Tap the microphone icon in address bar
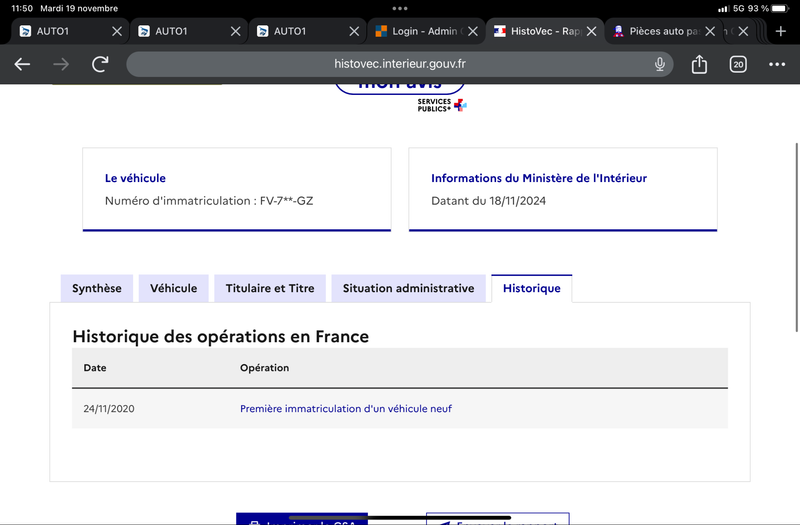This screenshot has height=525, width=800. coord(660,64)
